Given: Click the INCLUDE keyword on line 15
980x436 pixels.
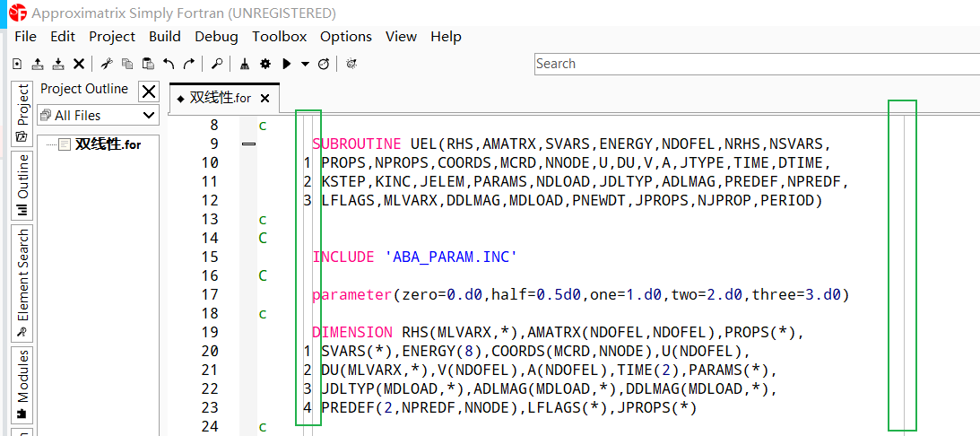Looking at the screenshot, I should [343, 257].
